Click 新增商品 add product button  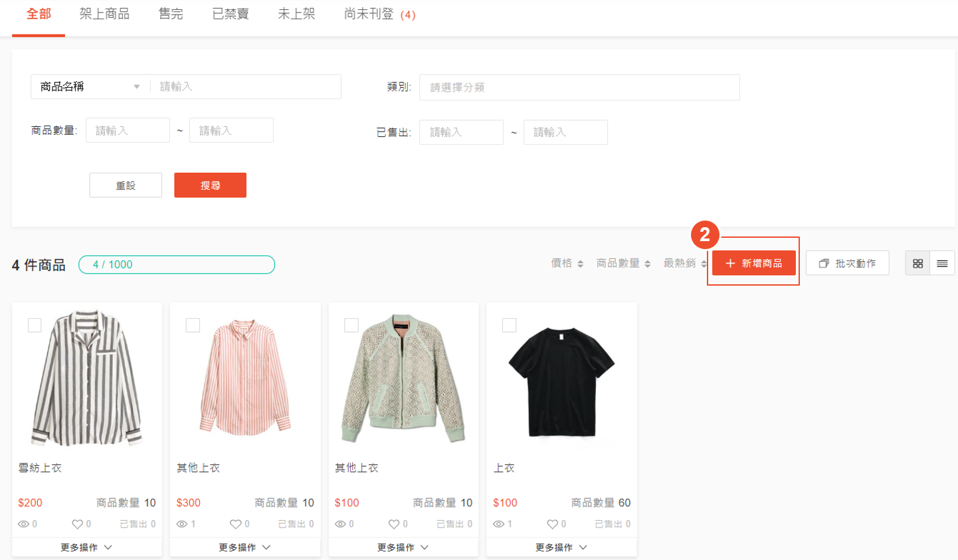(754, 263)
